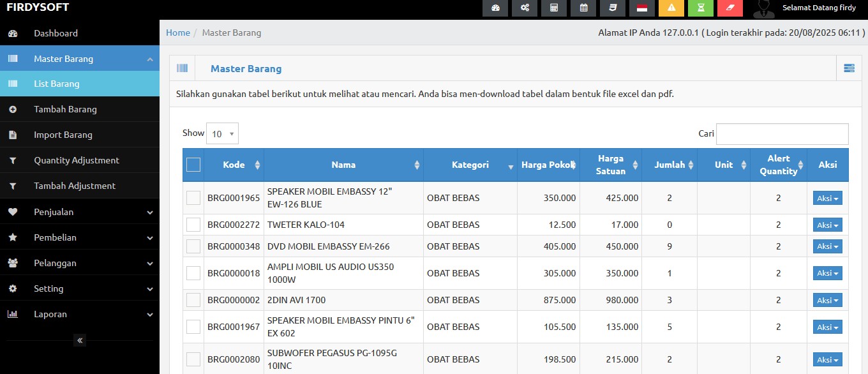Toggle the select-all checkbox in table header
Viewport: 868px width, 374px height.
pyautogui.click(x=193, y=165)
